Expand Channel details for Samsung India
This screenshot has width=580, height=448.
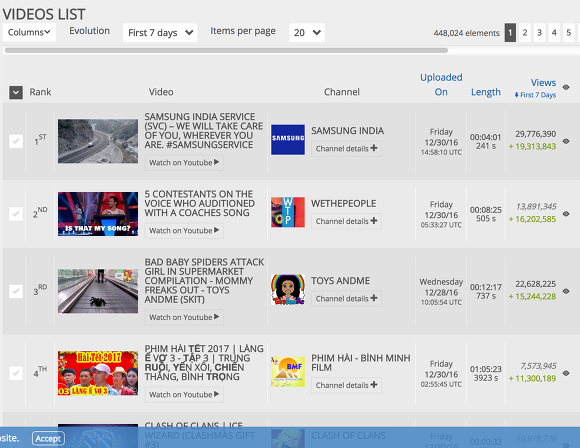pyautogui.click(x=346, y=148)
